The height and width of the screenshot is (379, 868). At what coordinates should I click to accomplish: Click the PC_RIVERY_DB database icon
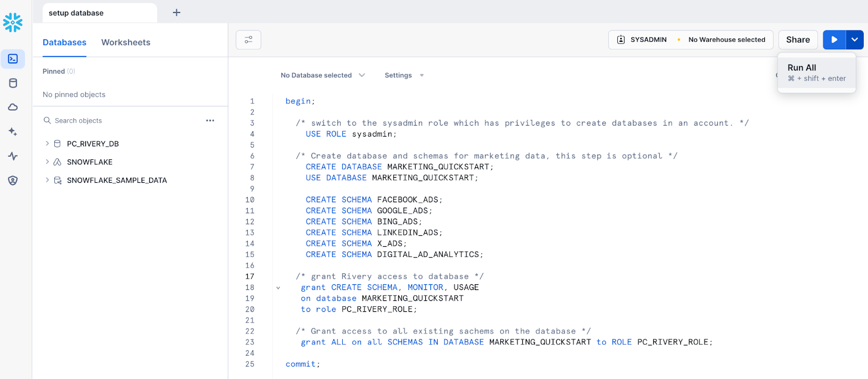click(58, 144)
